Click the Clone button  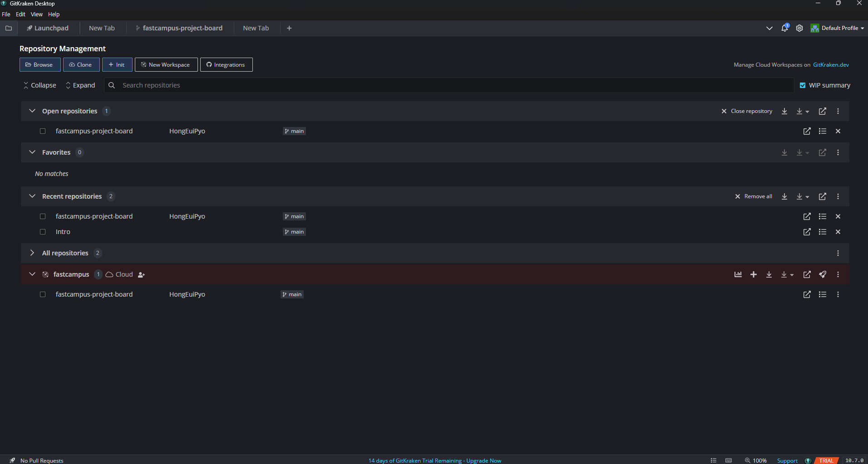81,65
